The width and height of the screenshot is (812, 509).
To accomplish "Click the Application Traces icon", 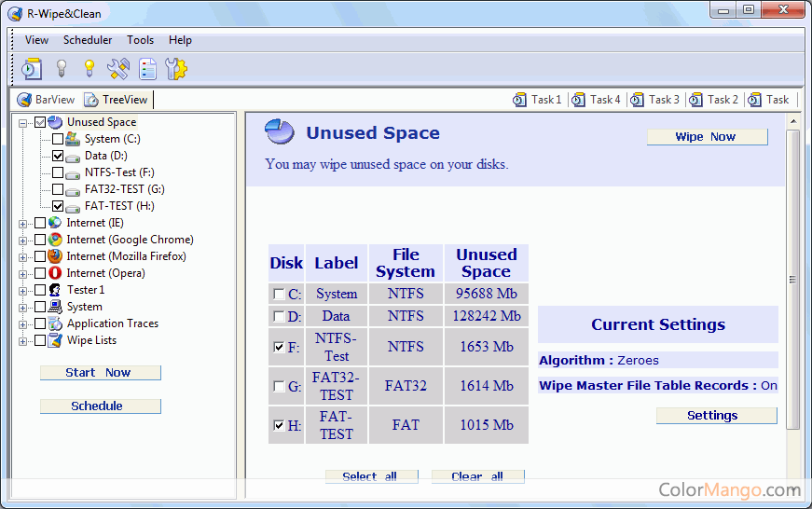I will tap(55, 323).
